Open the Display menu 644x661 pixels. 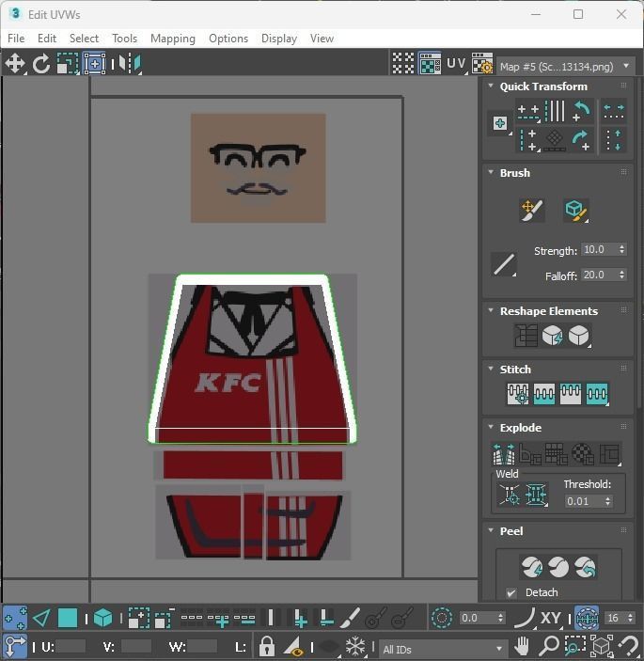279,39
